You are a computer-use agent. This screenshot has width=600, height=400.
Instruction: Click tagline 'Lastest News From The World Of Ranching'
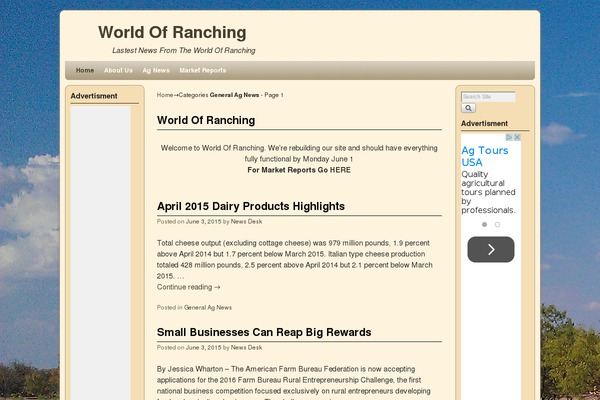click(x=184, y=51)
